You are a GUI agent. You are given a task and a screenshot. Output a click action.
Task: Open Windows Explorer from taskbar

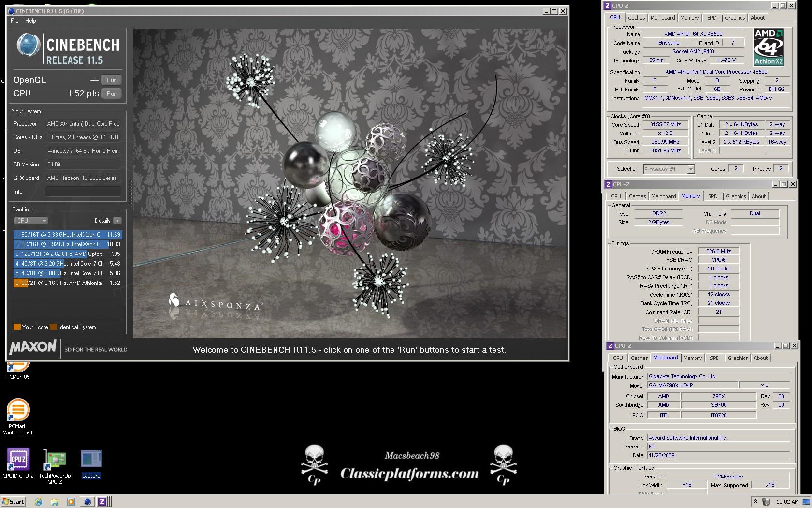click(x=55, y=502)
